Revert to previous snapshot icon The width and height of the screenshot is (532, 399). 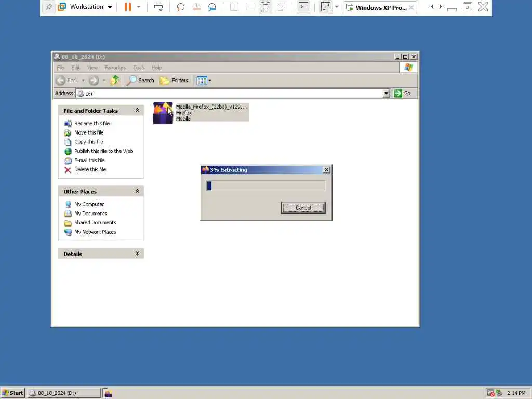pos(196,7)
